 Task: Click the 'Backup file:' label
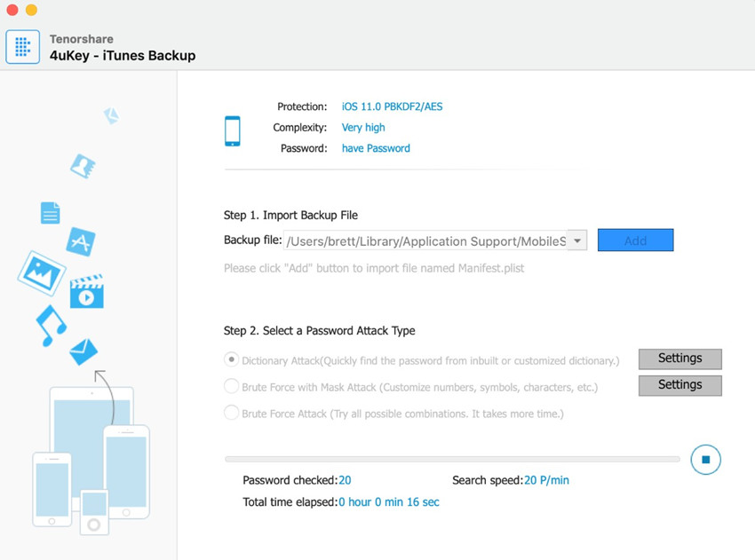click(x=253, y=240)
